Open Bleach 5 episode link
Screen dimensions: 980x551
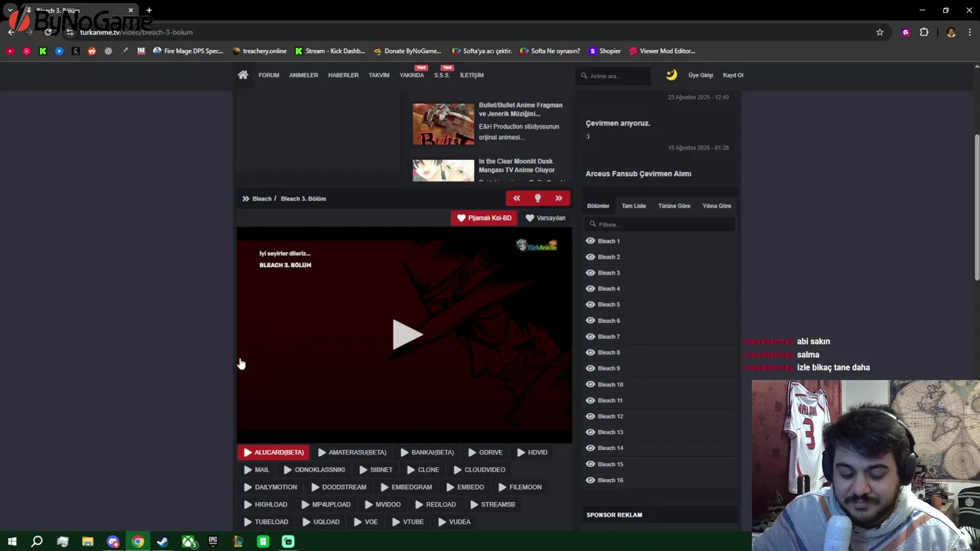click(609, 305)
